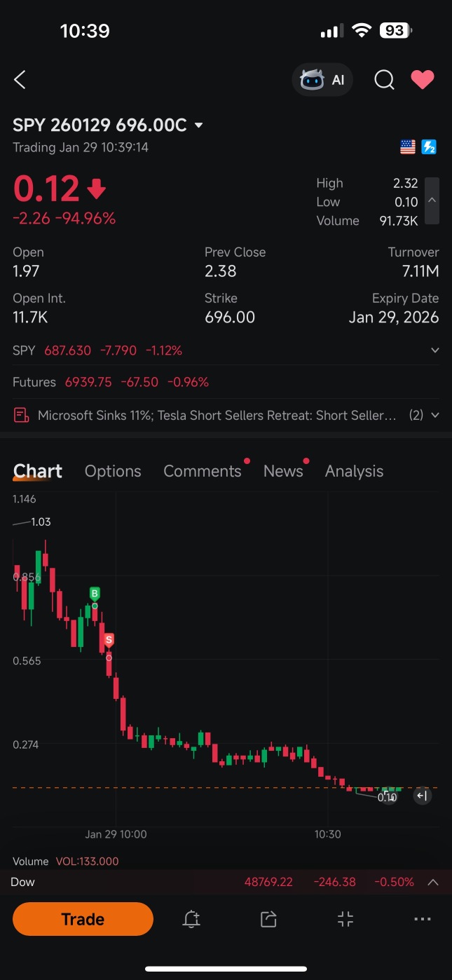Tap the search magnifier icon
Screen dimensions: 452x980
384,79
